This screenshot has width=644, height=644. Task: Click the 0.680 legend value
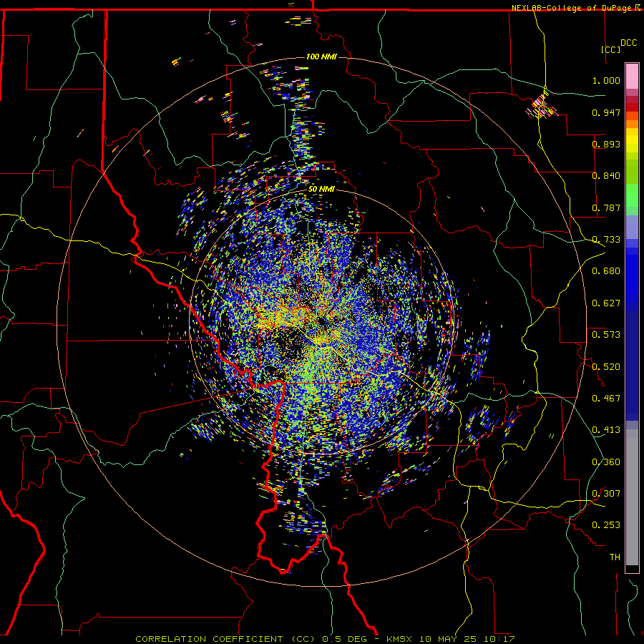click(x=606, y=271)
